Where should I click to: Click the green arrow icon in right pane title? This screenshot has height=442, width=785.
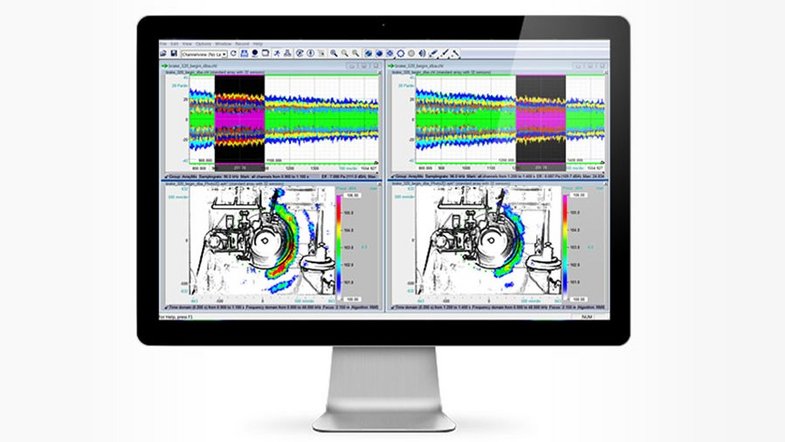pos(390,66)
